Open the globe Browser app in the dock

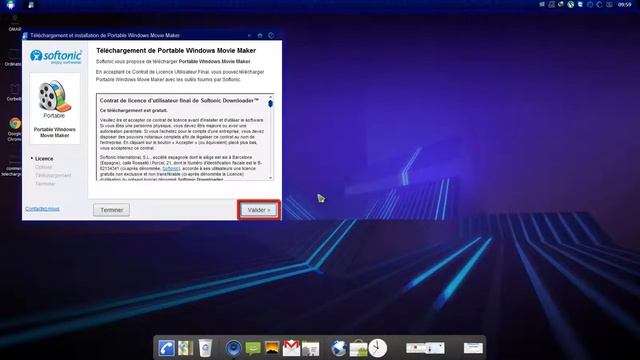tap(339, 348)
